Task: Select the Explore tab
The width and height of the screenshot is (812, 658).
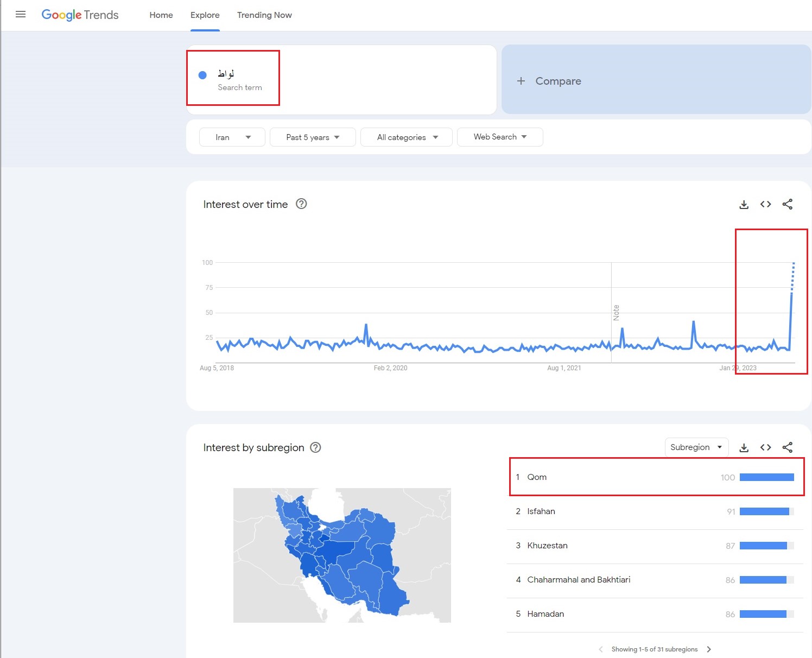Action: click(205, 15)
